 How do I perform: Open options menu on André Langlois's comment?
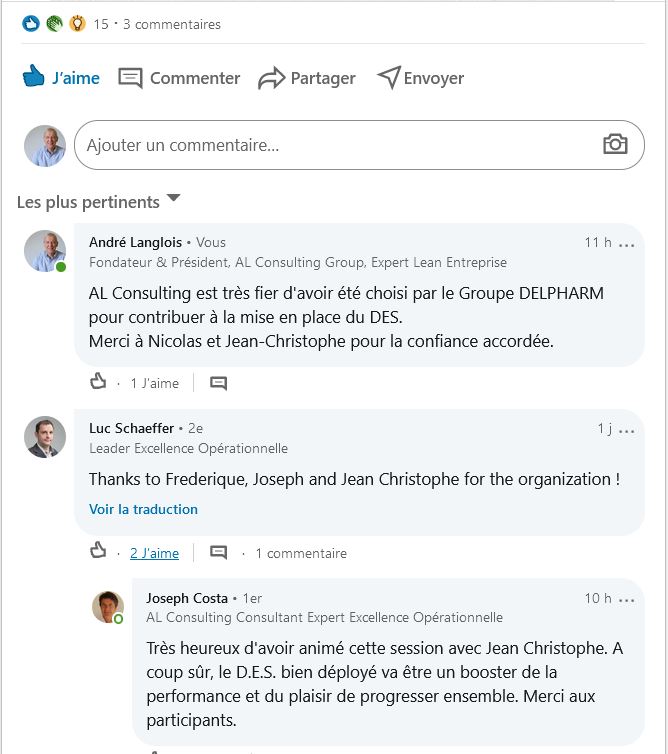point(627,243)
